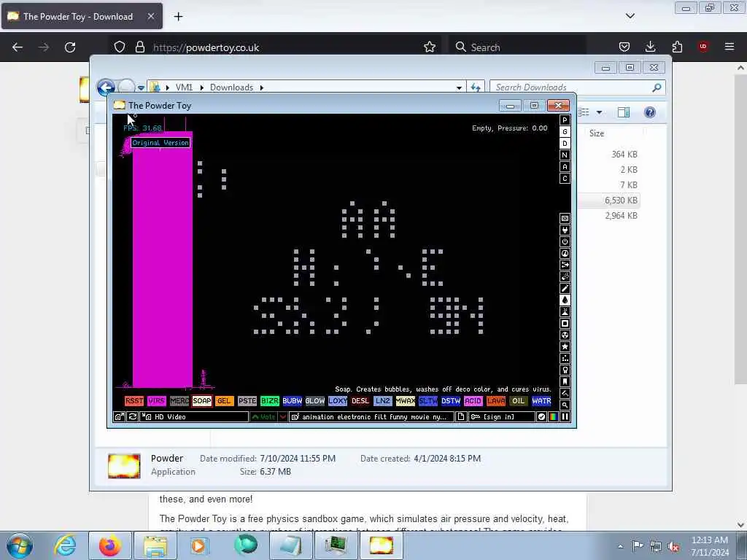Expand the arrow after VM1 breadcrumb
The height and width of the screenshot is (560, 747).
202,87
